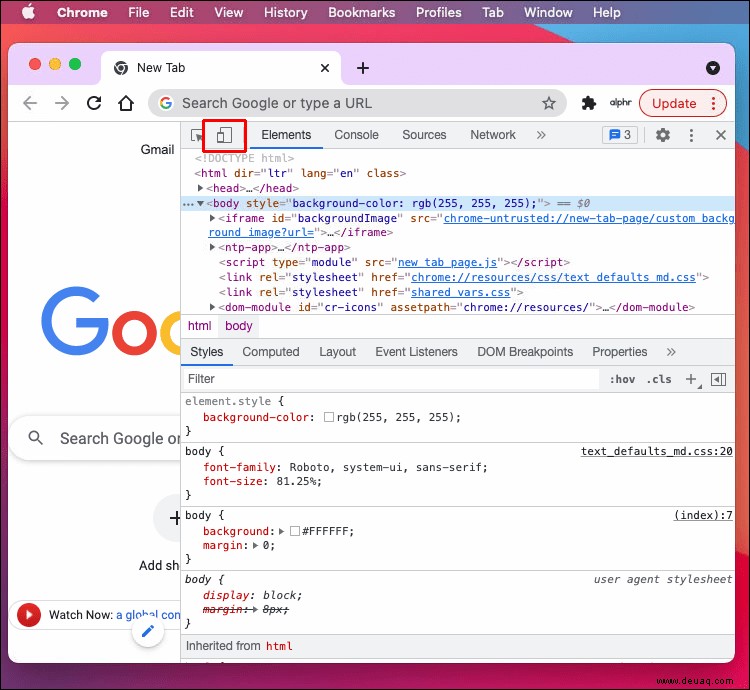Open the History menu

click(x=286, y=12)
